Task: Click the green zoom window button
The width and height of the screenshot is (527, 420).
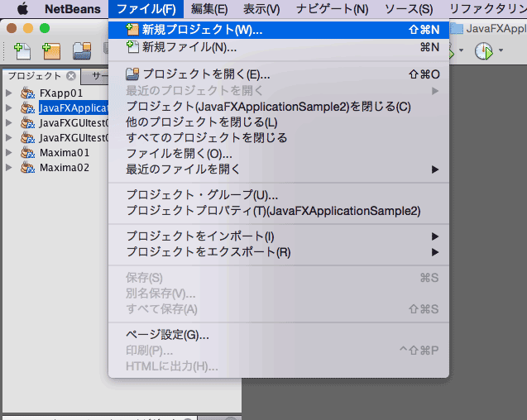Action: pos(45,29)
